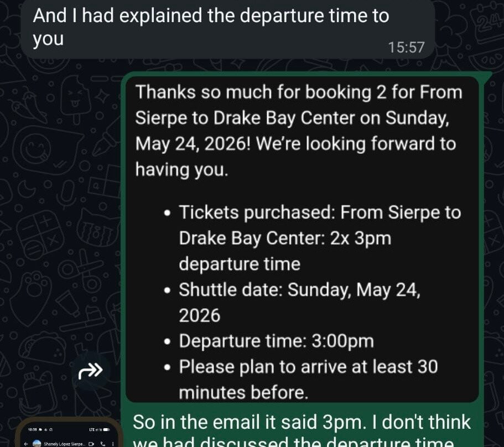Open the phone screenshot image thumbnail

point(69,433)
